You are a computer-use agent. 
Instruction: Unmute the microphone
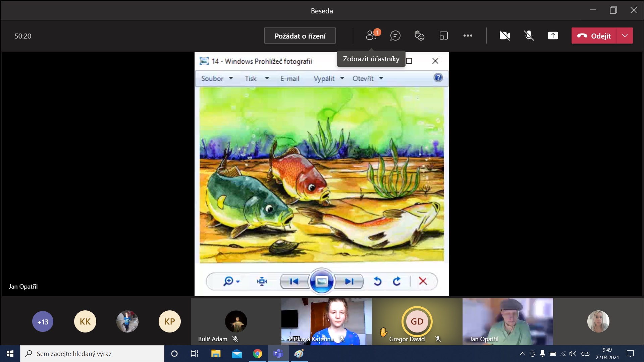(529, 36)
